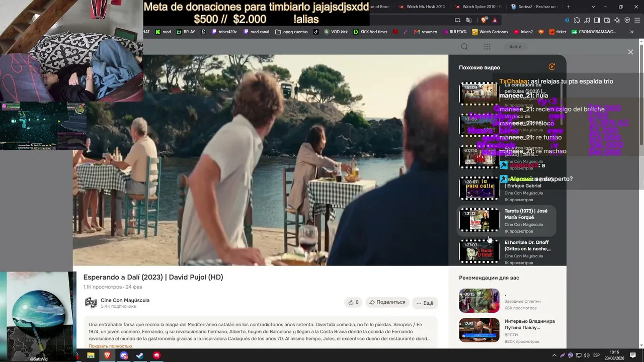Open the Leo AI sparkle icon
The image size is (644, 362).
click(x=617, y=20)
